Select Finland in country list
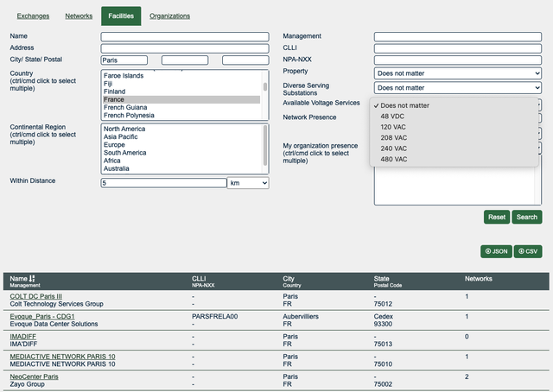This screenshot has height=392, width=553. tap(181, 92)
